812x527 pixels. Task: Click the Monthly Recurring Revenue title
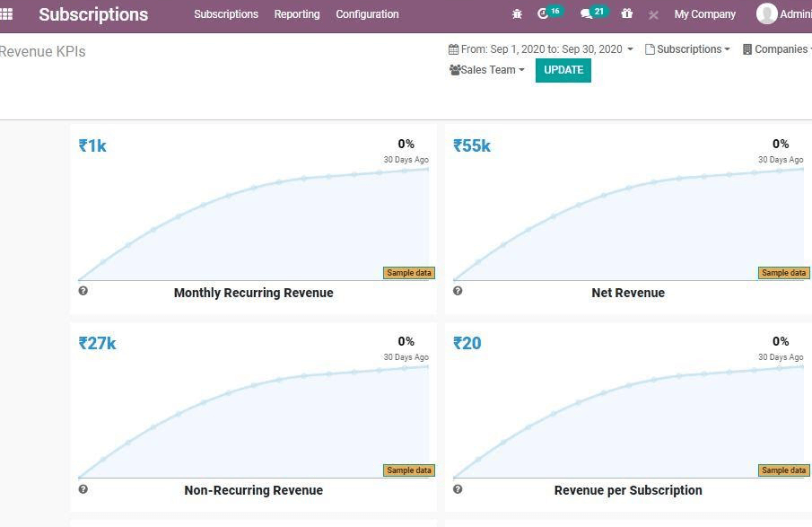tap(253, 293)
